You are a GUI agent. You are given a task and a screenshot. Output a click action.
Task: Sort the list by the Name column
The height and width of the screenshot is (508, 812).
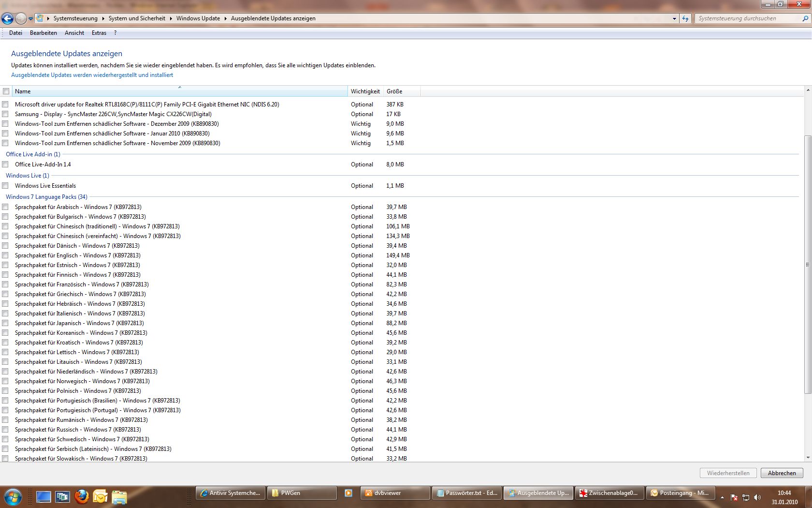[179, 91]
